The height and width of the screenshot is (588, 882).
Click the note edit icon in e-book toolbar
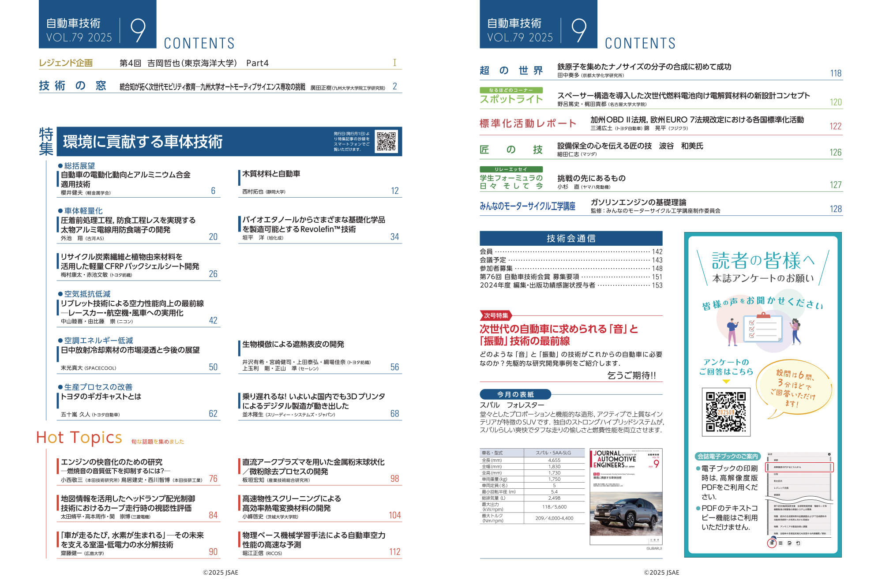click(x=789, y=543)
